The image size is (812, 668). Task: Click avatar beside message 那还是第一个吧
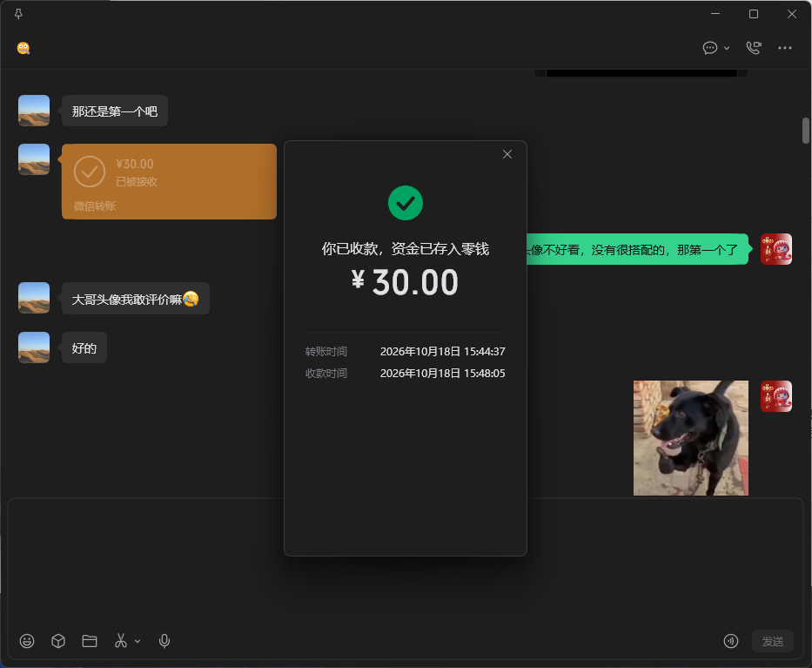34,111
